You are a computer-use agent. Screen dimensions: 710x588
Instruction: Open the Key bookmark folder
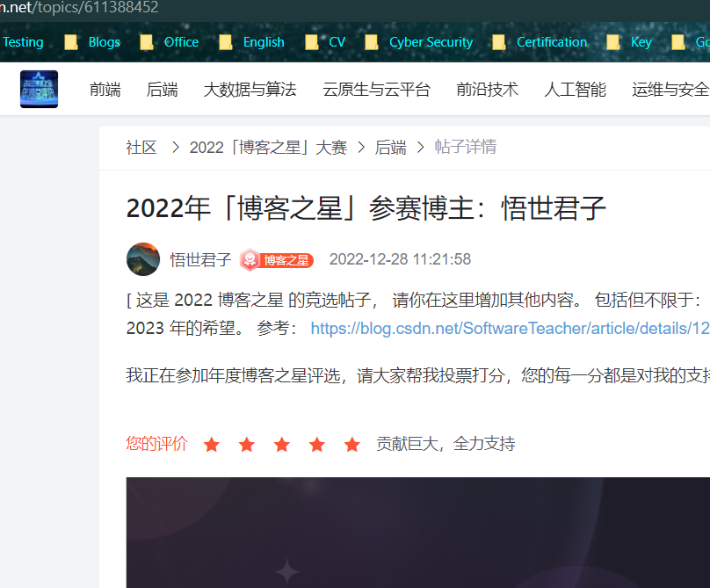pyautogui.click(x=629, y=42)
